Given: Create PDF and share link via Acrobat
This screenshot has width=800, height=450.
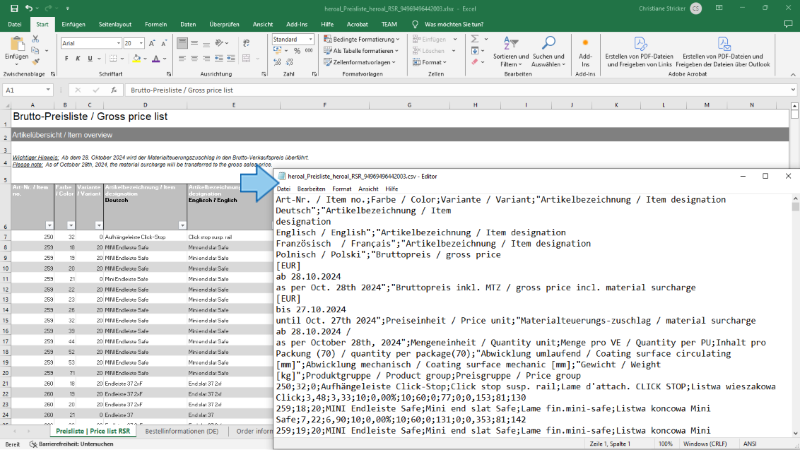Looking at the screenshot, I should [639, 52].
